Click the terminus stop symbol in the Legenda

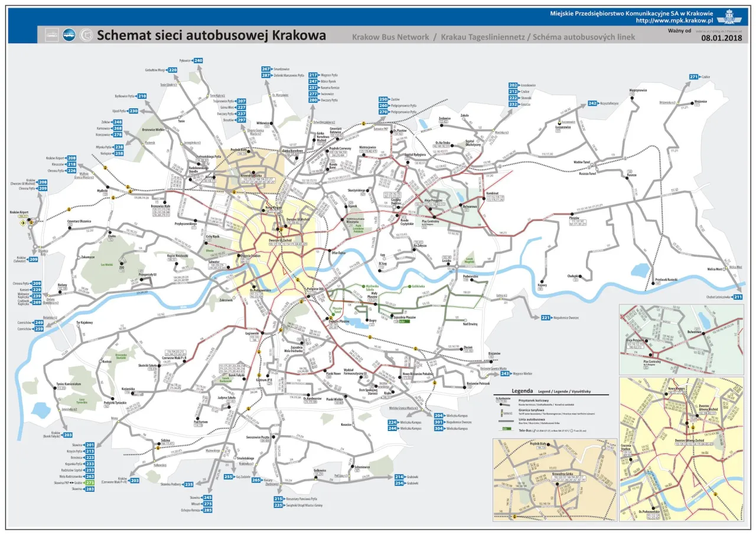[x=501, y=405]
